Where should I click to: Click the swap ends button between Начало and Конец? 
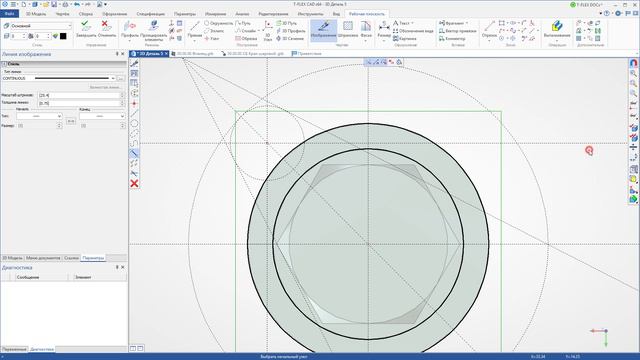coord(71,121)
